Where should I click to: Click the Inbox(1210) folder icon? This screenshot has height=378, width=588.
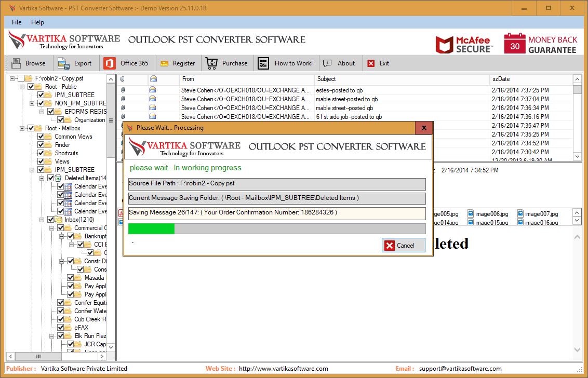coord(59,220)
